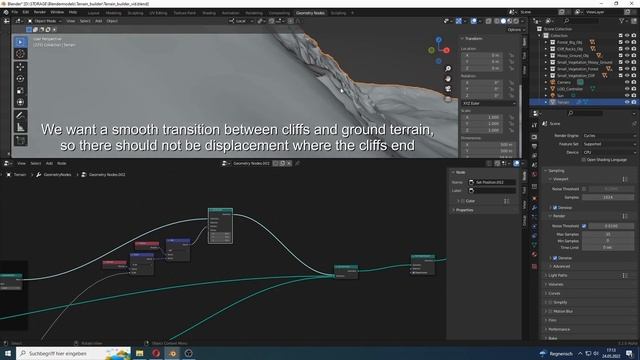Open the Edit menu
The width and height of the screenshot is (640, 360).
point(26,12)
